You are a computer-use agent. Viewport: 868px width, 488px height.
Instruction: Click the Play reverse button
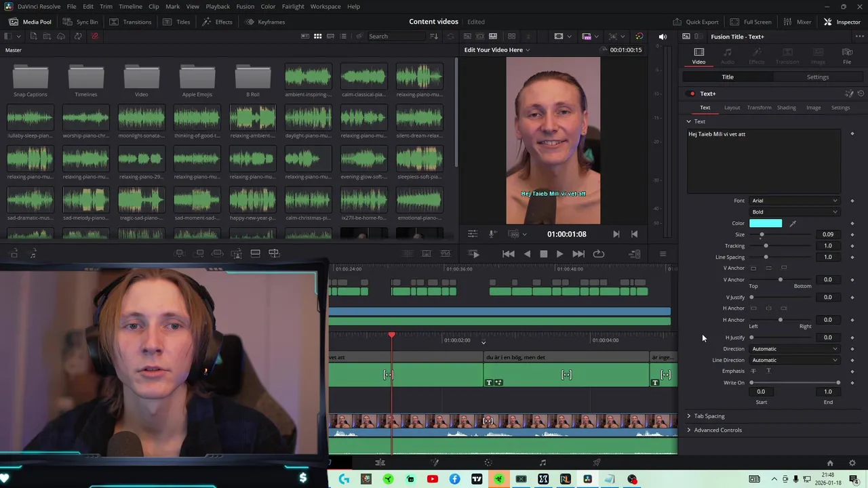[x=527, y=253]
